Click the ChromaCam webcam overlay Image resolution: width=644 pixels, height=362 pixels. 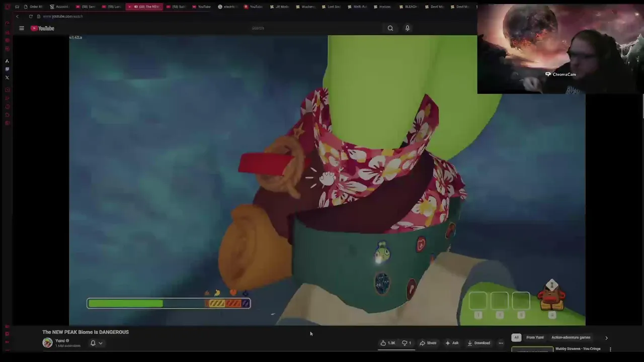click(560, 49)
